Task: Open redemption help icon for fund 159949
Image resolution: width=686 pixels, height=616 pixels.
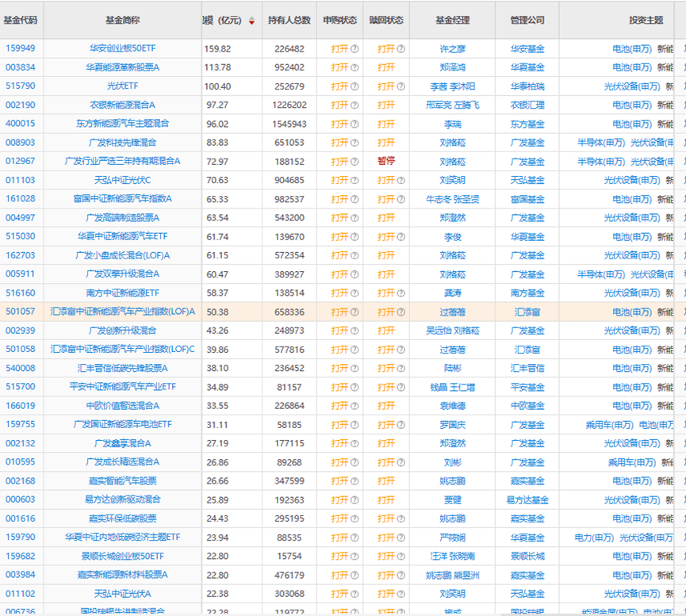Action: click(x=401, y=49)
